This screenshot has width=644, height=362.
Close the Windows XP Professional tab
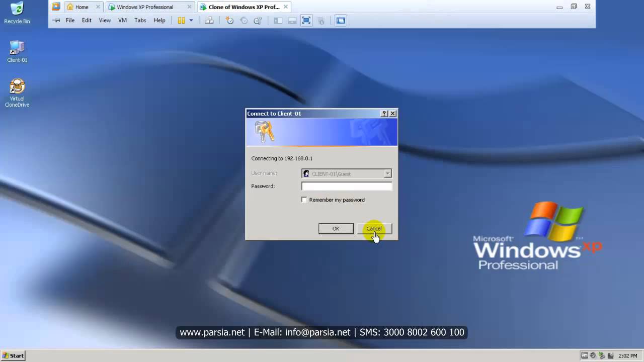[x=189, y=7]
